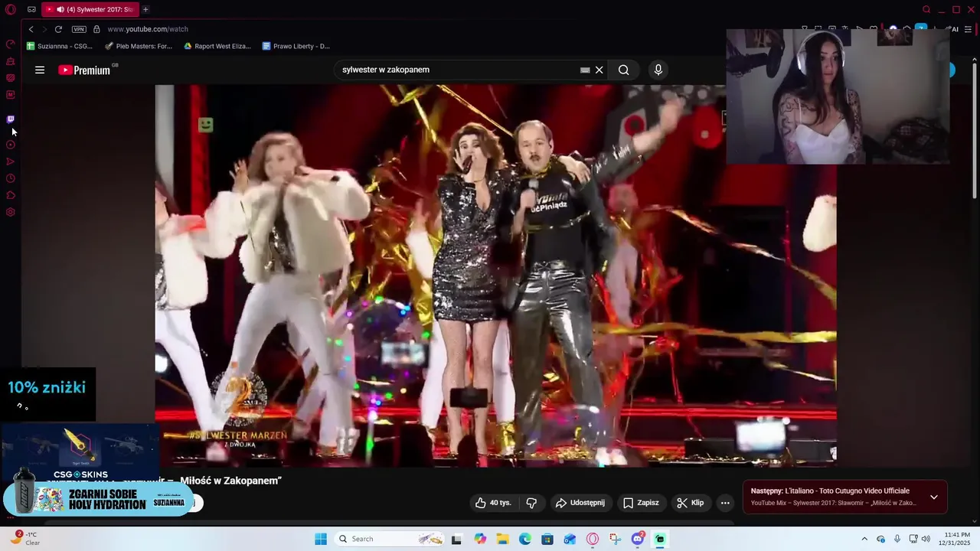Click the video player frame
980x551 pixels.
coord(495,275)
